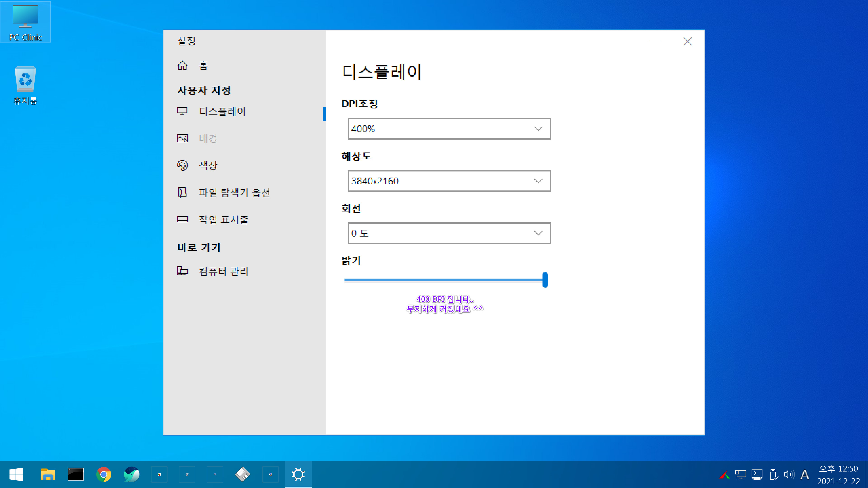The width and height of the screenshot is (868, 488).
Task: Open the volume speaker tray icon
Action: pos(789,474)
